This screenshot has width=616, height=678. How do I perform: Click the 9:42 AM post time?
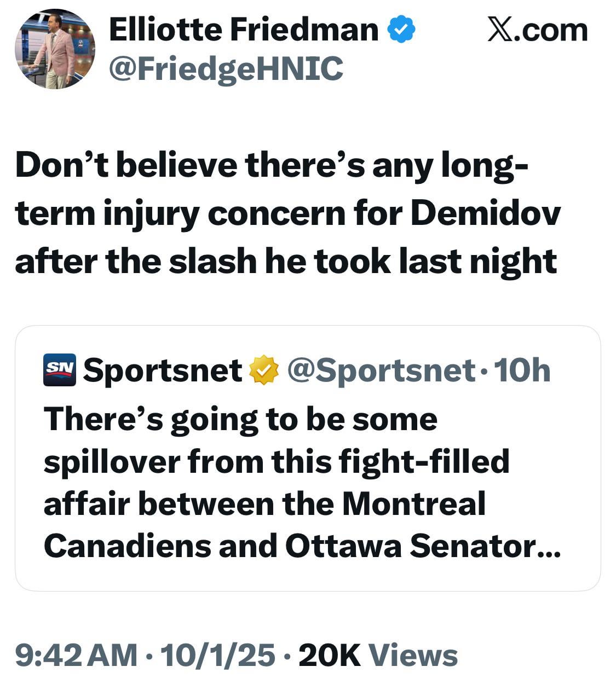(x=76, y=655)
